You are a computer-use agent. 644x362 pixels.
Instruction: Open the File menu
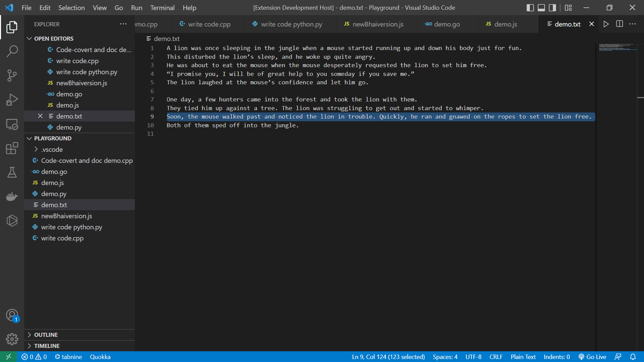coord(26,7)
